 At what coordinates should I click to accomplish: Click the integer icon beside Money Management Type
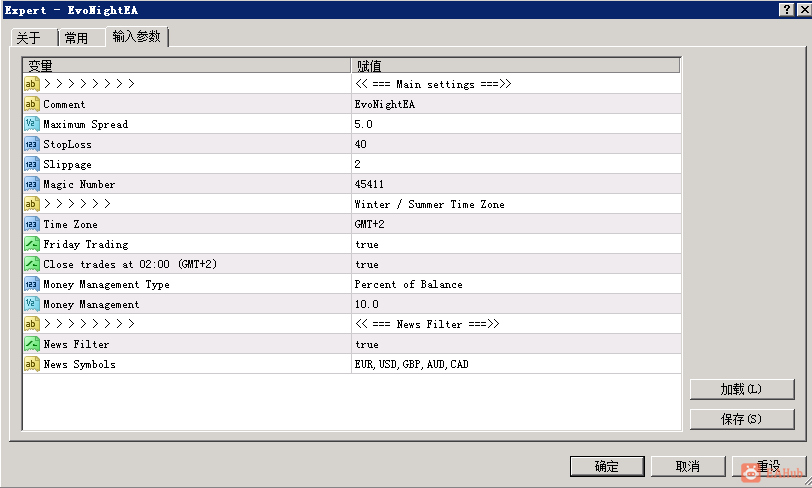coord(32,284)
